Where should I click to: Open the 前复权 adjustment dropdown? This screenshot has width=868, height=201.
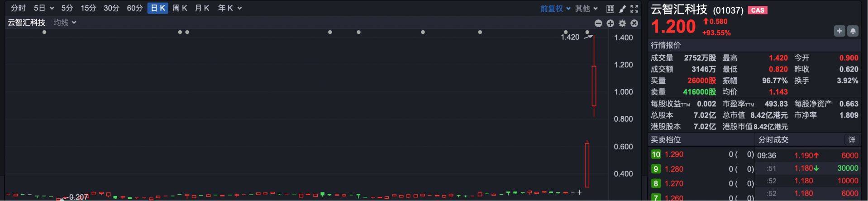coord(555,9)
